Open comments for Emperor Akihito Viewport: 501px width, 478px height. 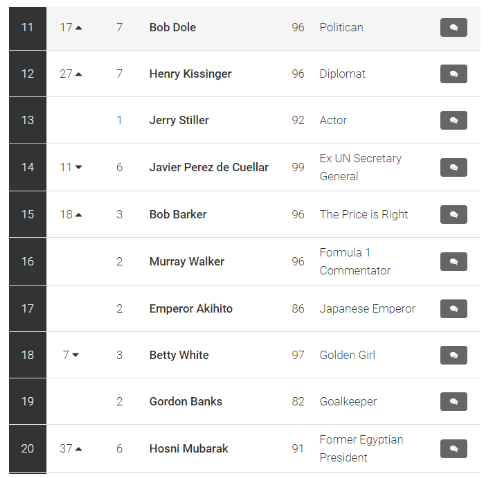(453, 309)
